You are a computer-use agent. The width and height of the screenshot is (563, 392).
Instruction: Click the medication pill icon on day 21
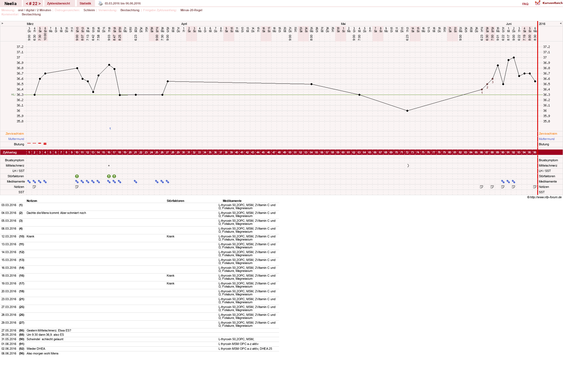[x=135, y=181]
